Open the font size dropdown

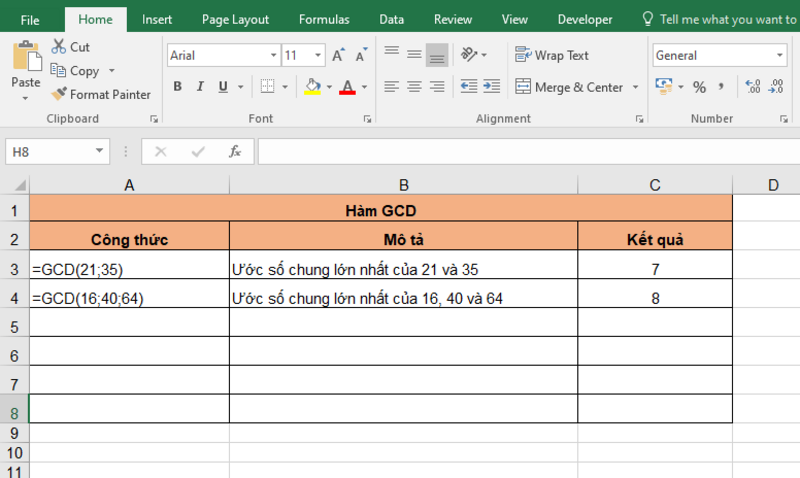point(318,55)
